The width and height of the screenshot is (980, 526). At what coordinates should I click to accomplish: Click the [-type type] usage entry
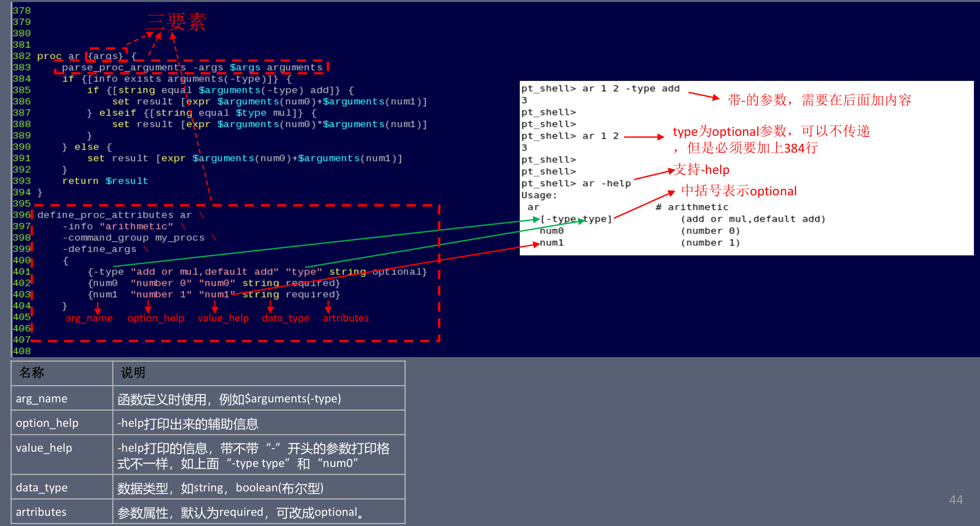[x=576, y=219]
